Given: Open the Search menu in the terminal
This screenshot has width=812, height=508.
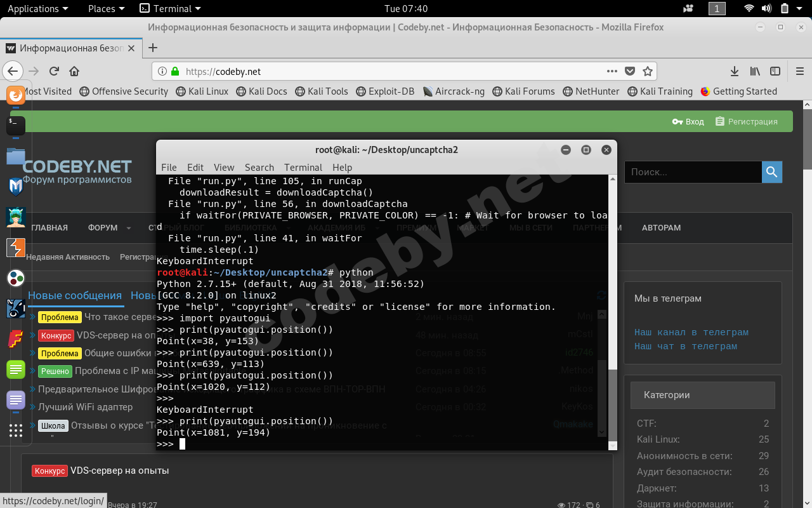Looking at the screenshot, I should (x=259, y=167).
